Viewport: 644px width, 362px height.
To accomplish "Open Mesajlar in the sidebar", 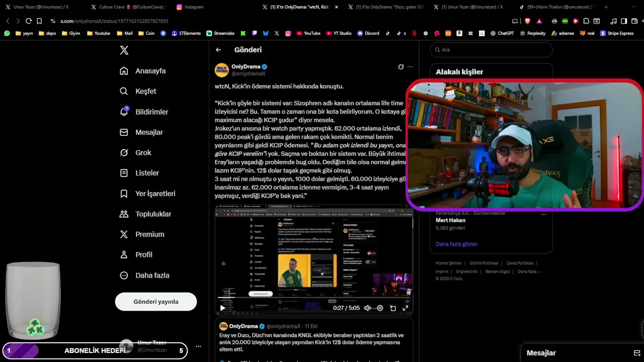I will [141, 132].
